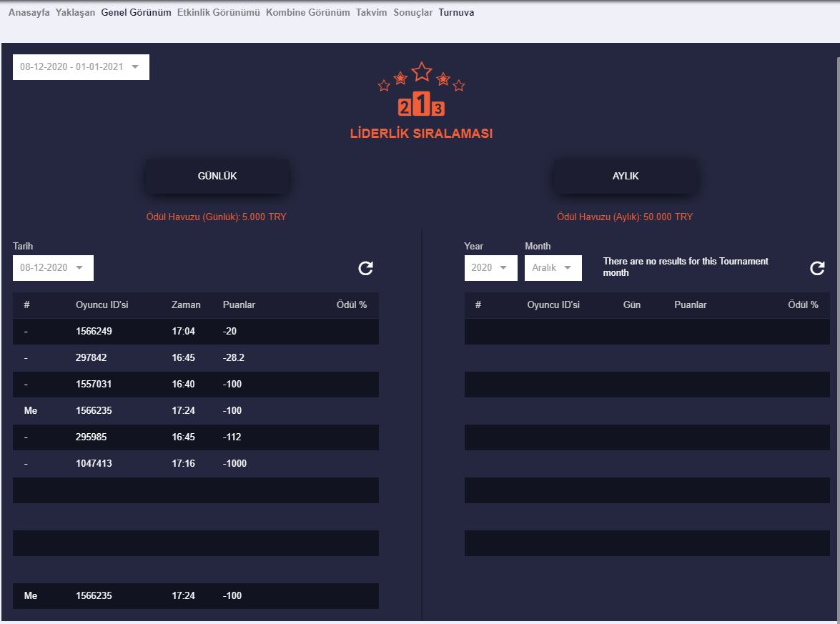Switch to Genel Görünüm

[136, 12]
